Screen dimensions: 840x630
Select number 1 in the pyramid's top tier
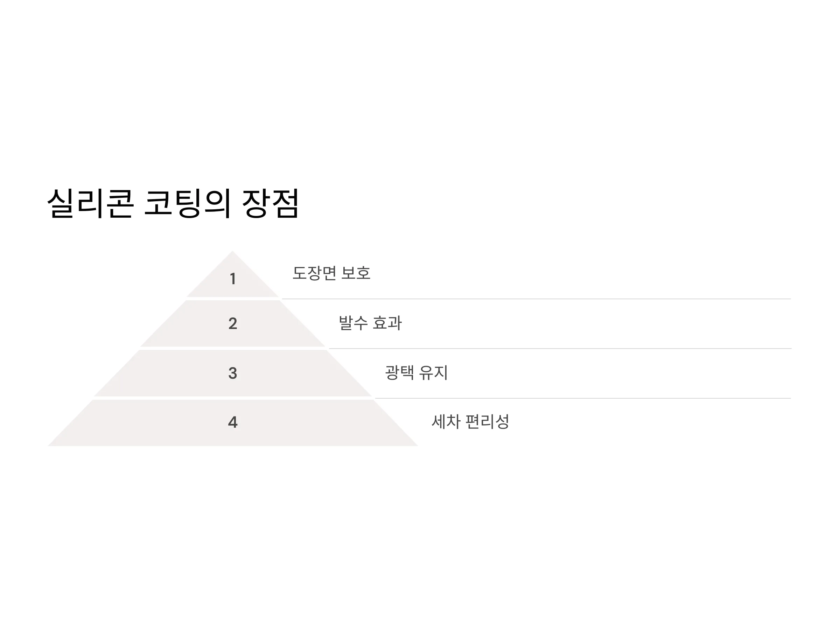click(233, 279)
